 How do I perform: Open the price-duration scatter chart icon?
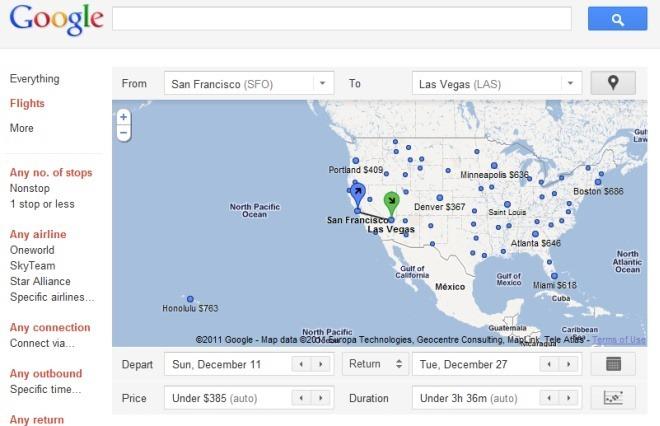(613, 398)
